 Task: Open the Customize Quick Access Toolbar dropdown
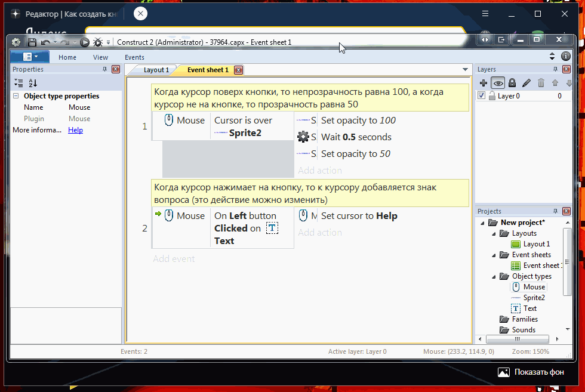(x=108, y=42)
